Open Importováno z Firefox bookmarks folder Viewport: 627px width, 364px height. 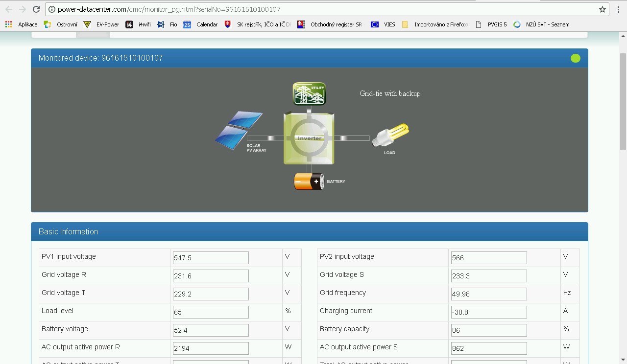click(x=435, y=24)
